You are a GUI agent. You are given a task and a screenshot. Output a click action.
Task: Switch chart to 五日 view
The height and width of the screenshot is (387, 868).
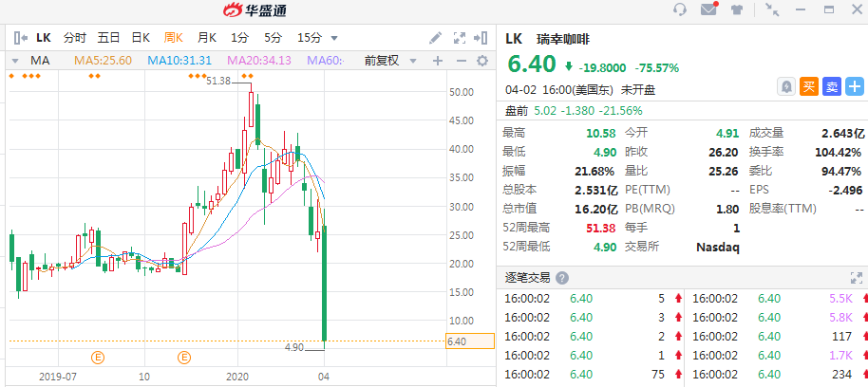[x=108, y=38]
